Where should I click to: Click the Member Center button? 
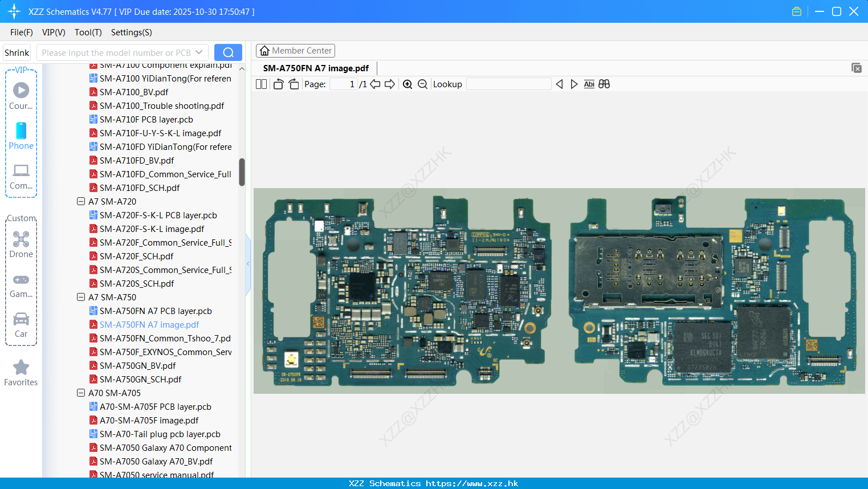(295, 51)
